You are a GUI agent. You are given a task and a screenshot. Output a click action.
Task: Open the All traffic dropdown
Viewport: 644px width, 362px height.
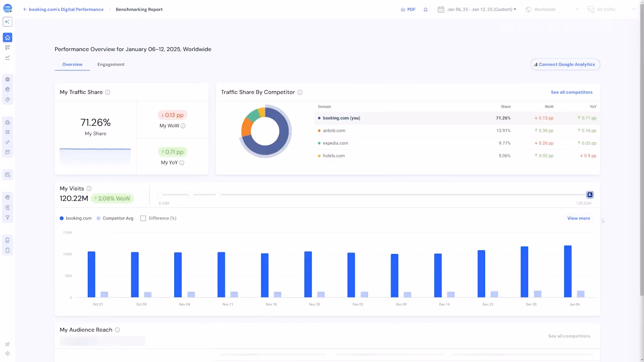(x=611, y=10)
